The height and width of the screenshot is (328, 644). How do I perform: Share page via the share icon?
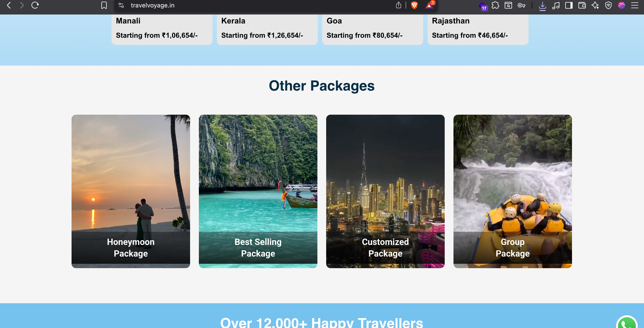pyautogui.click(x=399, y=5)
